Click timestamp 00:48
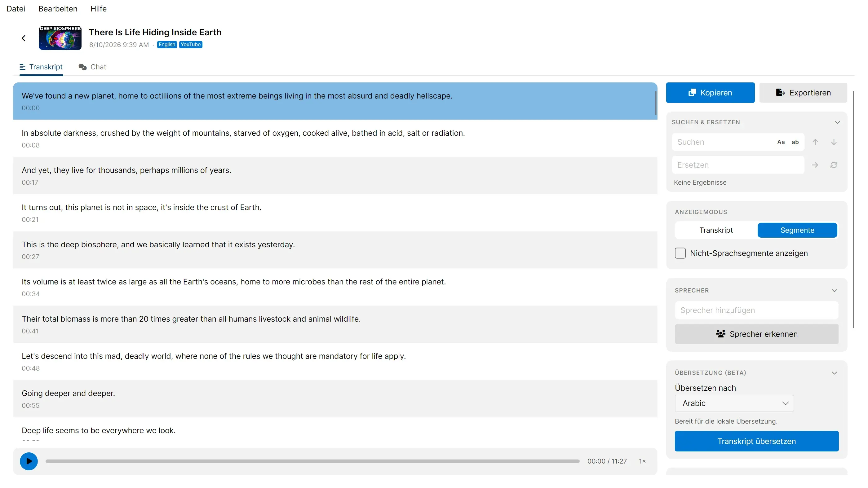This screenshot has width=868, height=488. 31,368
